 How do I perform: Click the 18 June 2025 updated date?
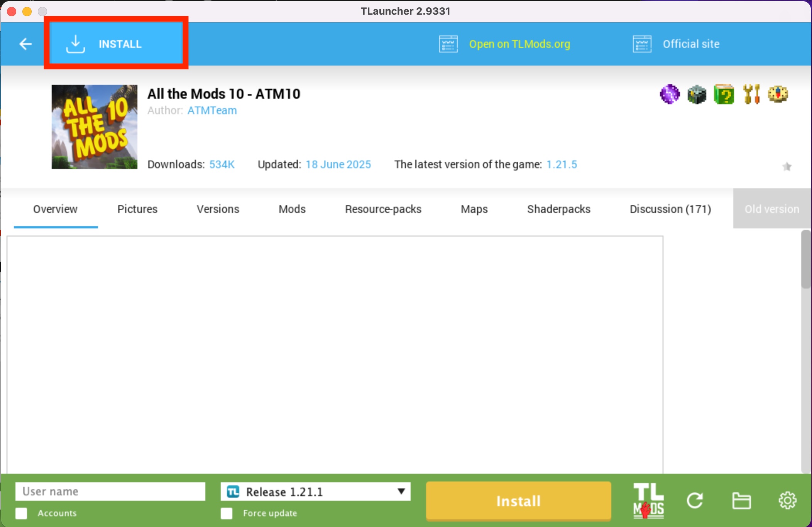click(338, 164)
